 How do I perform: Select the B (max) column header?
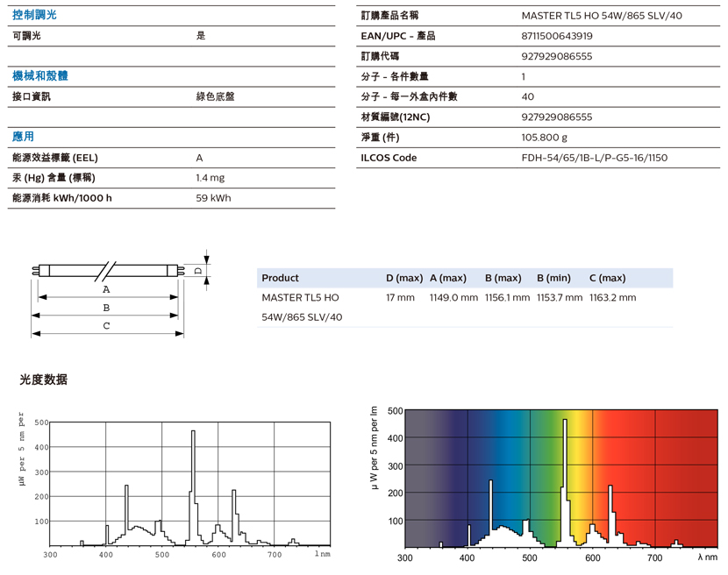(503, 278)
